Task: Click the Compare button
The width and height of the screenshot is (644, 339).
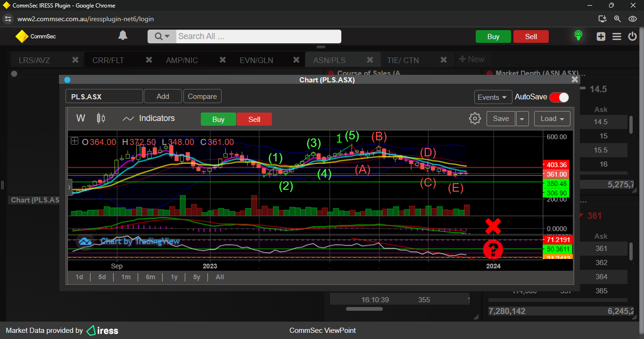Action: pos(202,96)
